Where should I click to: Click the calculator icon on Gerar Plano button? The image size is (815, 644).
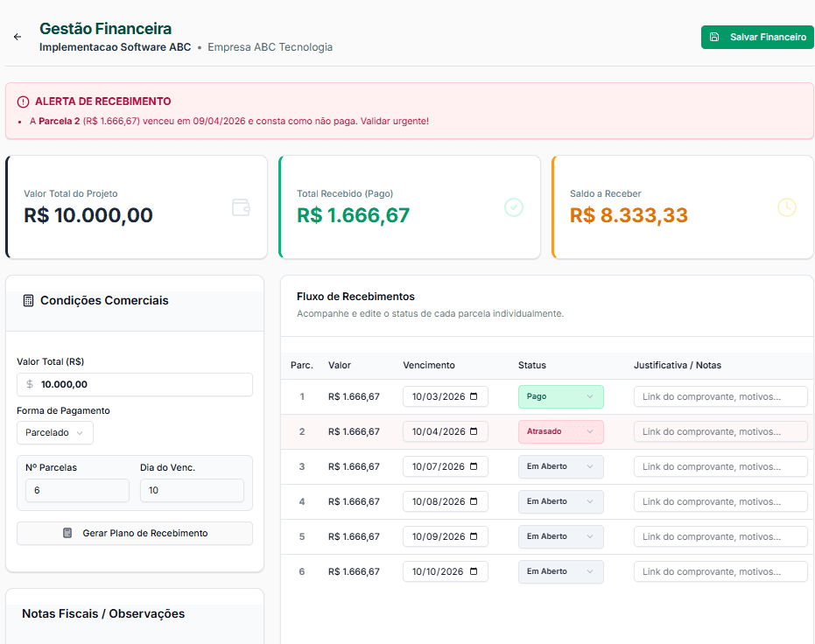tap(67, 533)
